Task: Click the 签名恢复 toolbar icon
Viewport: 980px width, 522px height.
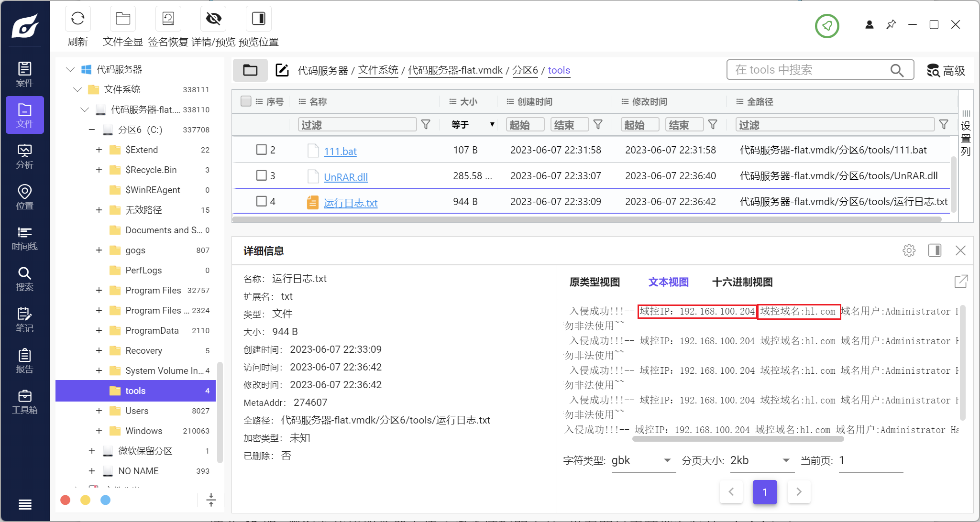Action: tap(168, 19)
